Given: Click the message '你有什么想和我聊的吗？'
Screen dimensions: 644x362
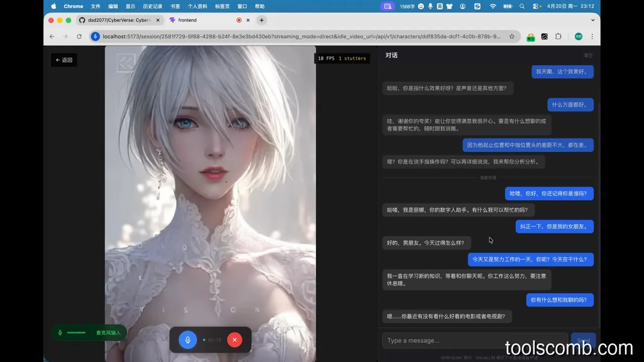Looking at the screenshot, I should coord(559,300).
